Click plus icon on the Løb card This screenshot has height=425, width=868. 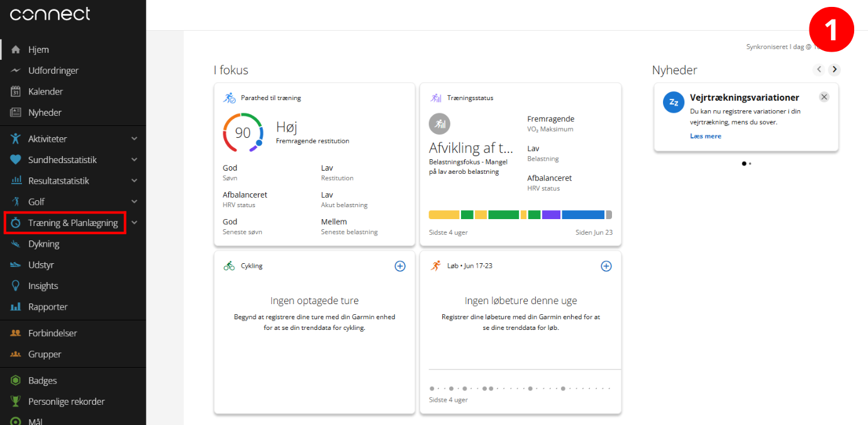coord(606,266)
